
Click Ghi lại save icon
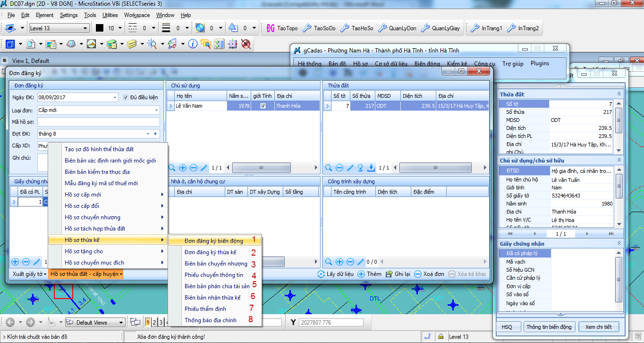click(389, 274)
